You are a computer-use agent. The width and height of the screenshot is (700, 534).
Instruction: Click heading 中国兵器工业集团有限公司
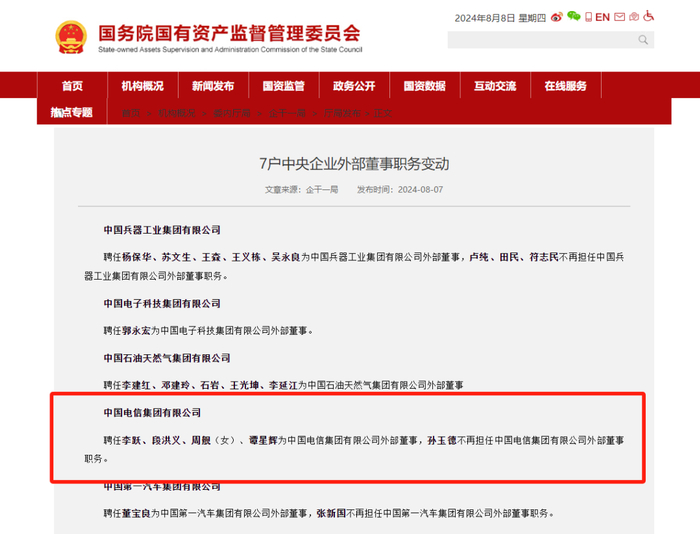(162, 230)
